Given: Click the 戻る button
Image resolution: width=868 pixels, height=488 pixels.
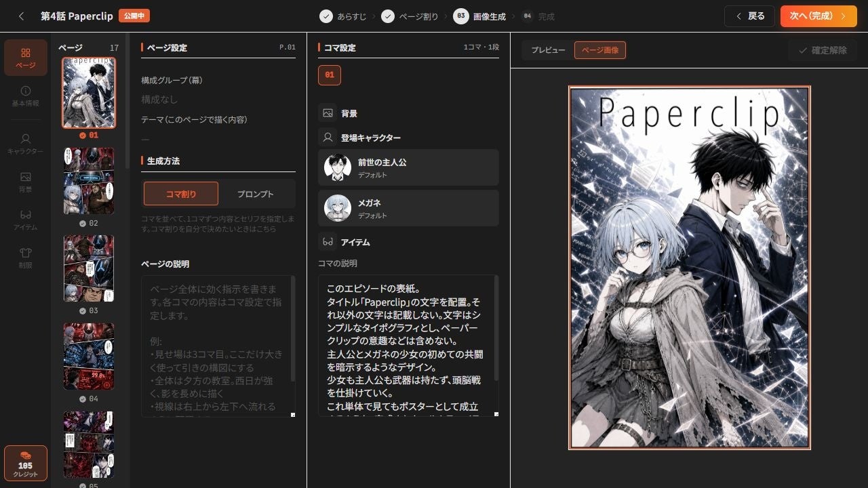Looking at the screenshot, I should point(749,16).
